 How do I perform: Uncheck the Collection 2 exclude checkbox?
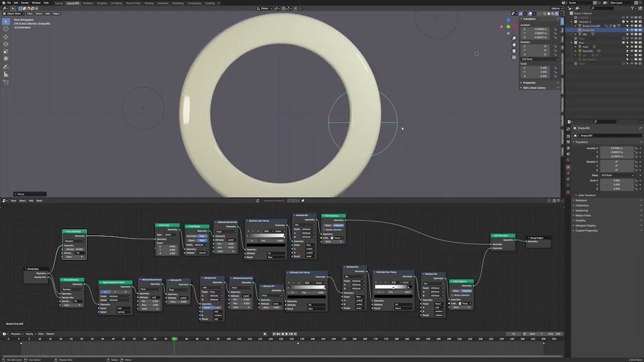pyautogui.click(x=624, y=21)
